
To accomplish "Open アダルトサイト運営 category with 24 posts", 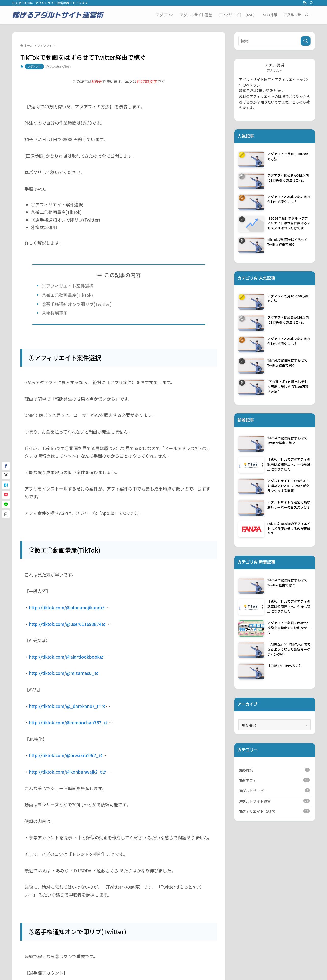I will [x=274, y=801].
